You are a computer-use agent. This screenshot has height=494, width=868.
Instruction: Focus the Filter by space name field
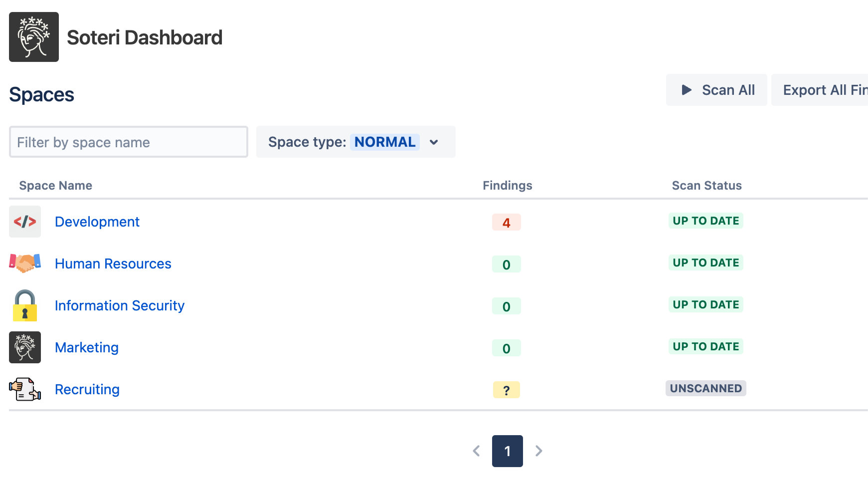click(x=129, y=142)
